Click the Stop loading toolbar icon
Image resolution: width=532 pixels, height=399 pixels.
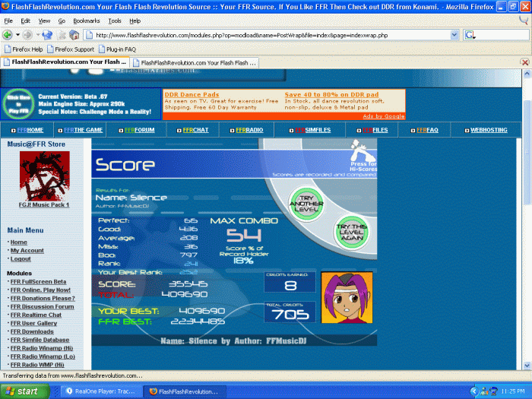[x=62, y=35]
